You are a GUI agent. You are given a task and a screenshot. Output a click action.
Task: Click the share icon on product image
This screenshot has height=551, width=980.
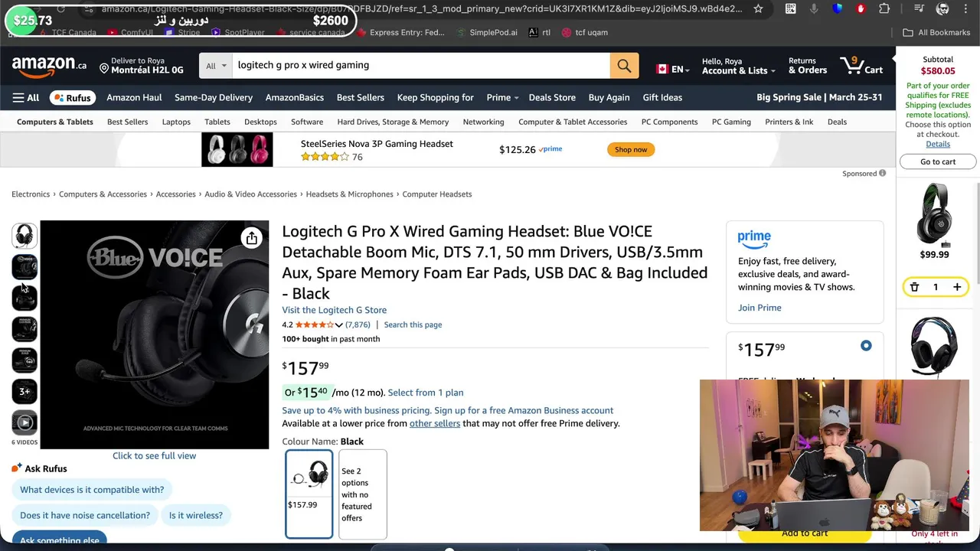[x=252, y=239]
